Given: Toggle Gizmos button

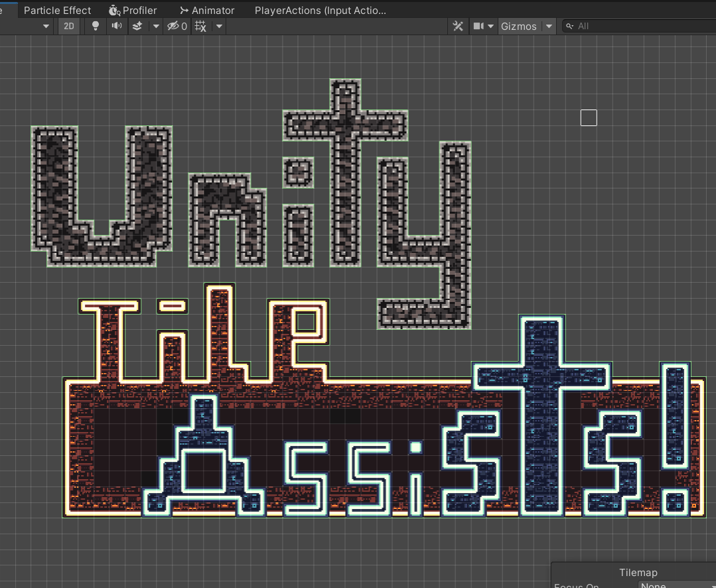Looking at the screenshot, I should coord(519,26).
